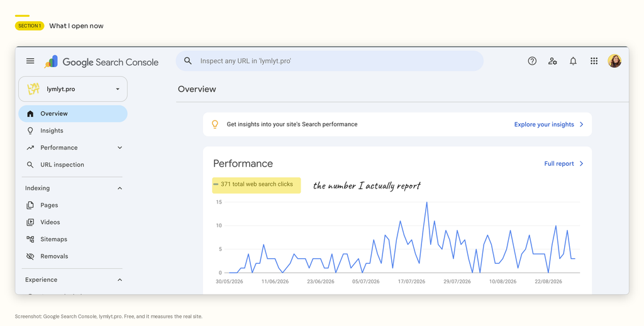Screen dimensions: 644x326
Task: Open the account profile avatar
Action: 614,61
